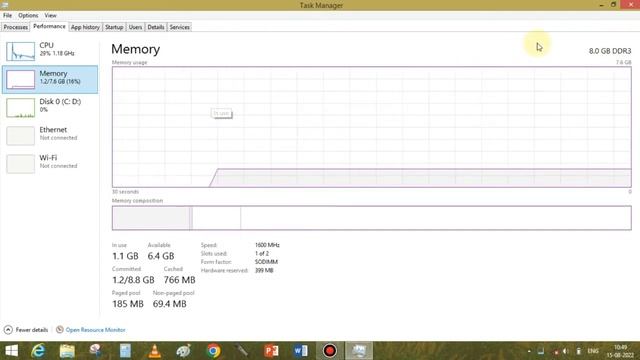The height and width of the screenshot is (360, 640).
Task: Switch to the Services tab
Action: coord(179,27)
